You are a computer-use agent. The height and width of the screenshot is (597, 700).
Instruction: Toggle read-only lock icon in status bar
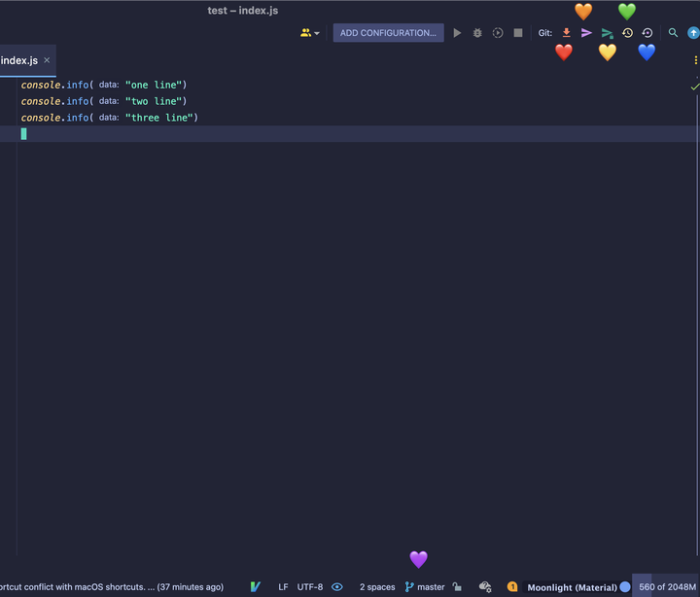(x=457, y=586)
